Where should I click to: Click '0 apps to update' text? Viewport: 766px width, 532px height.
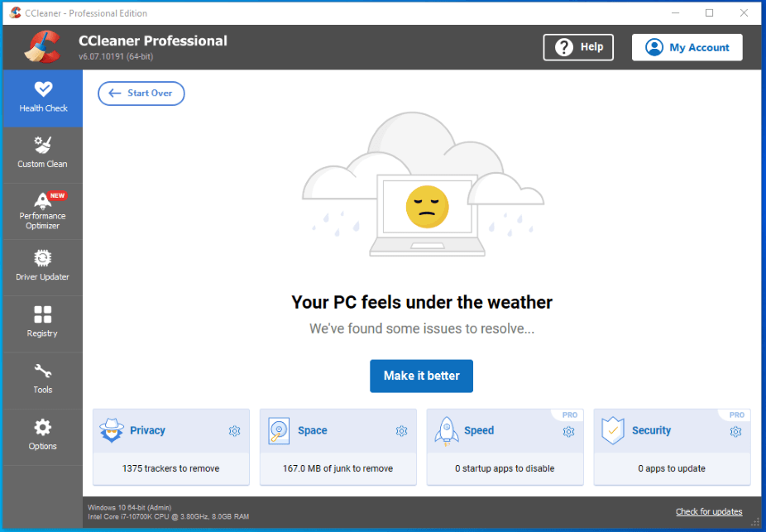(x=672, y=468)
